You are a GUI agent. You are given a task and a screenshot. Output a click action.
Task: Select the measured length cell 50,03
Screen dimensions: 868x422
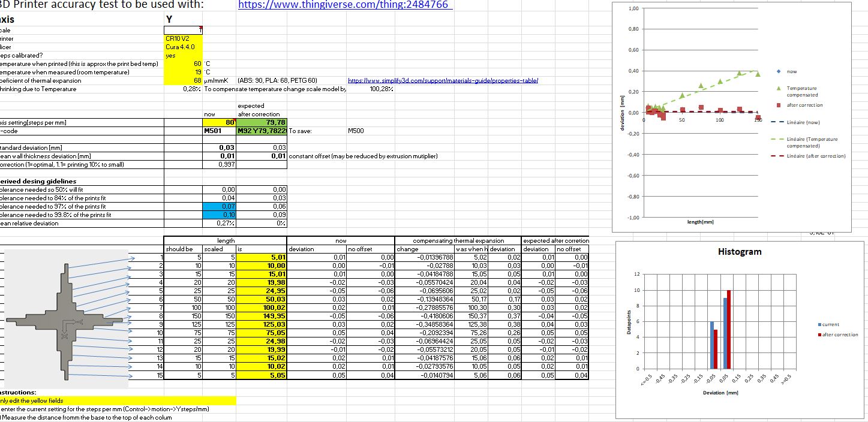[x=262, y=299]
